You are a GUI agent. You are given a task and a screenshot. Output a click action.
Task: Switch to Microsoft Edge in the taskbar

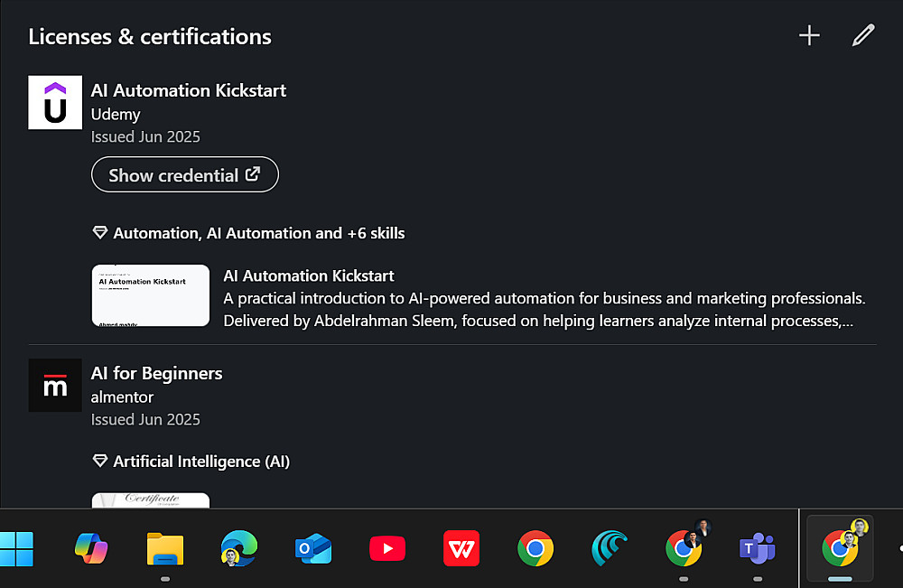pos(239,547)
